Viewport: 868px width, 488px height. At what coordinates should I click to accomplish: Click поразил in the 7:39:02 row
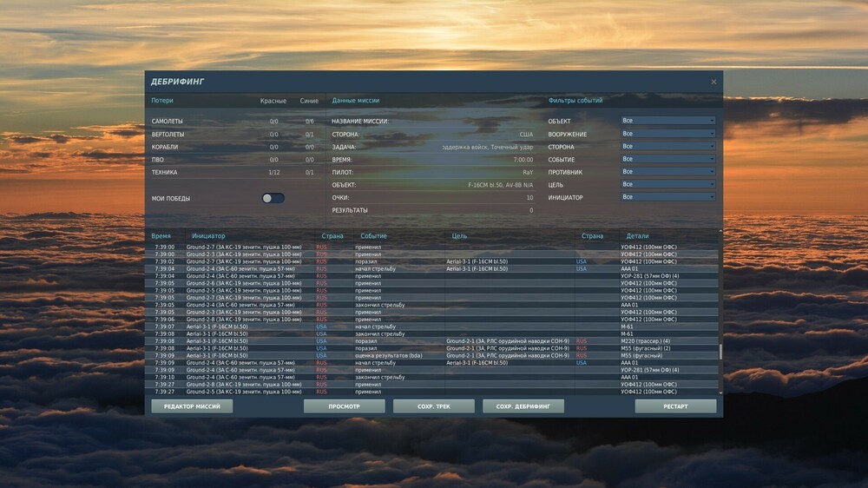[x=366, y=261]
